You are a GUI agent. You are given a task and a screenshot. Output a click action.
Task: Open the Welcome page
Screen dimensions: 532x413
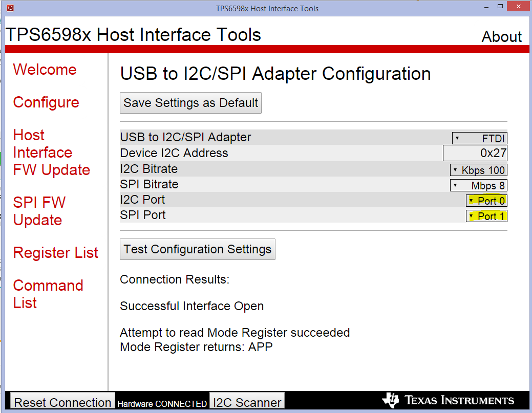coord(45,70)
